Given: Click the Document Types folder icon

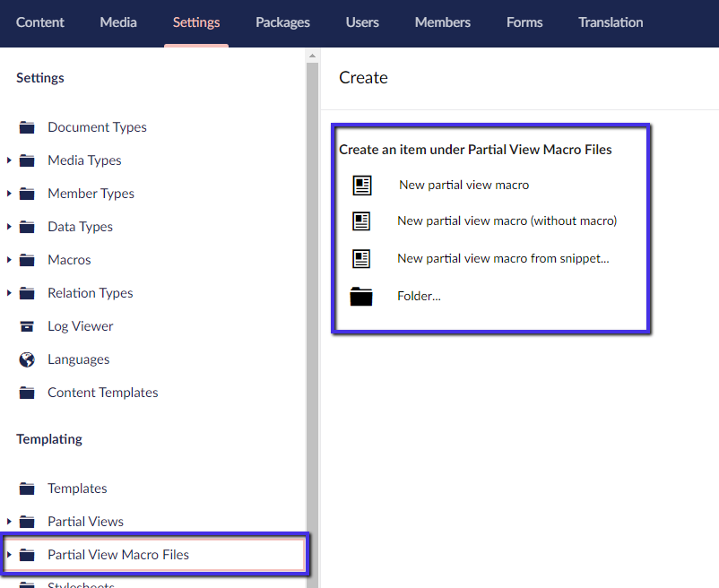Looking at the screenshot, I should 28,127.
